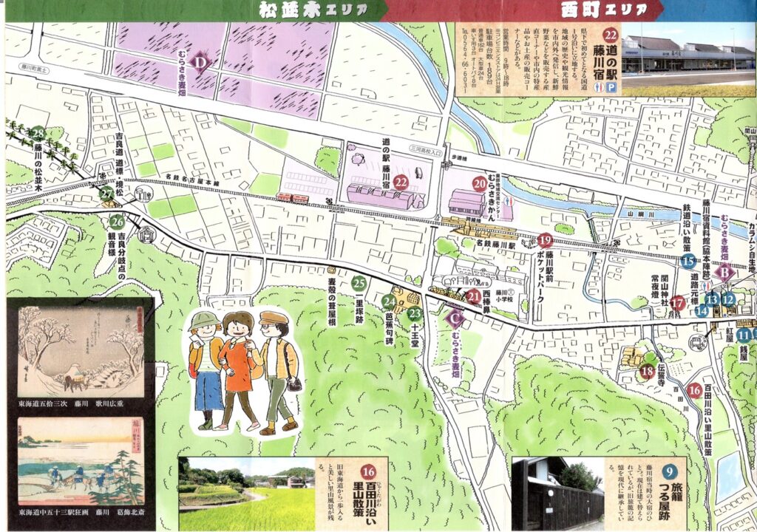Select red marker 20 at むらさきかん
Screen dimensions: 757x532
click(x=480, y=184)
